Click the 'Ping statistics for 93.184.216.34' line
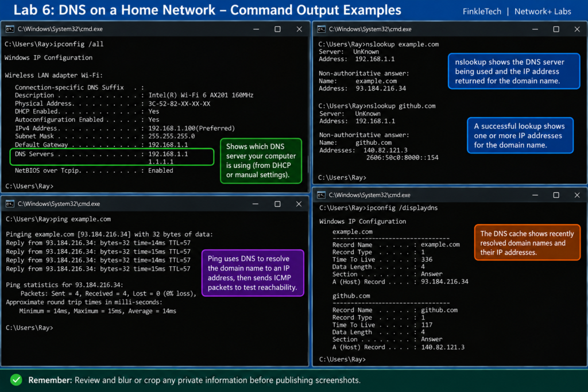 [x=64, y=285]
